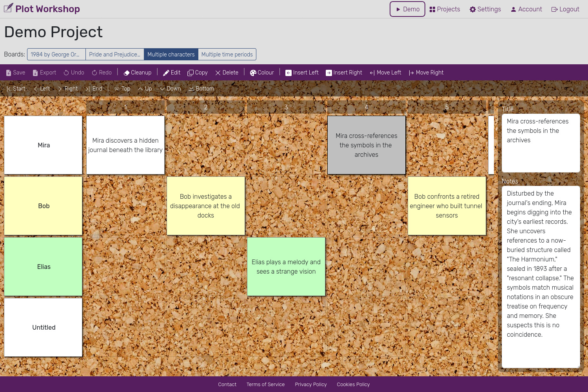Viewport: 588px width, 392px height.
Task: Open the Demo button
Action: pyautogui.click(x=407, y=9)
